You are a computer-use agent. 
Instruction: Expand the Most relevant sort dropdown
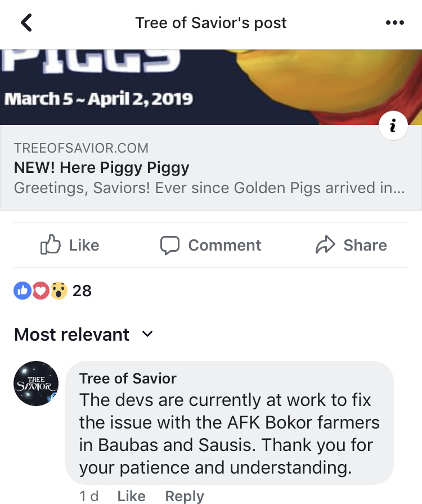click(72, 334)
